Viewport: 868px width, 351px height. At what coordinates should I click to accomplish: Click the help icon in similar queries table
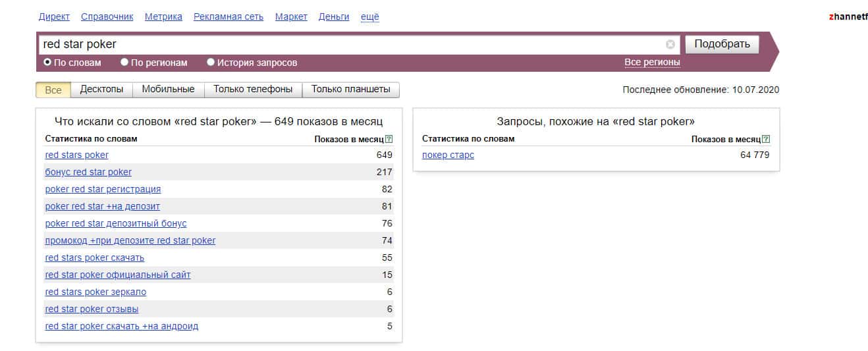[766, 139]
